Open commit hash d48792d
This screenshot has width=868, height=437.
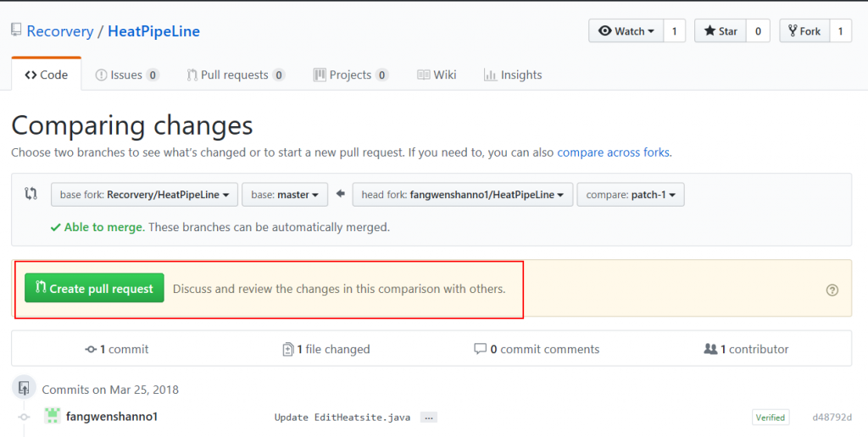(832, 418)
